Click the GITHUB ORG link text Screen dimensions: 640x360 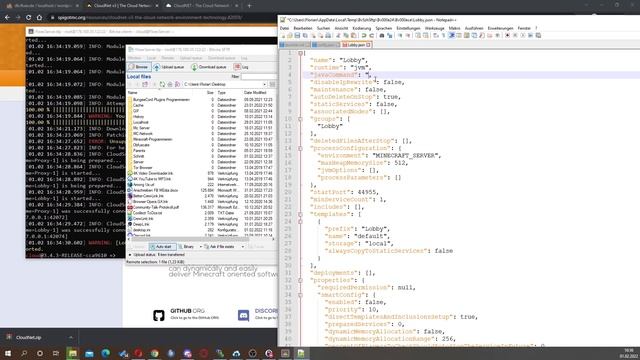coord(187,311)
